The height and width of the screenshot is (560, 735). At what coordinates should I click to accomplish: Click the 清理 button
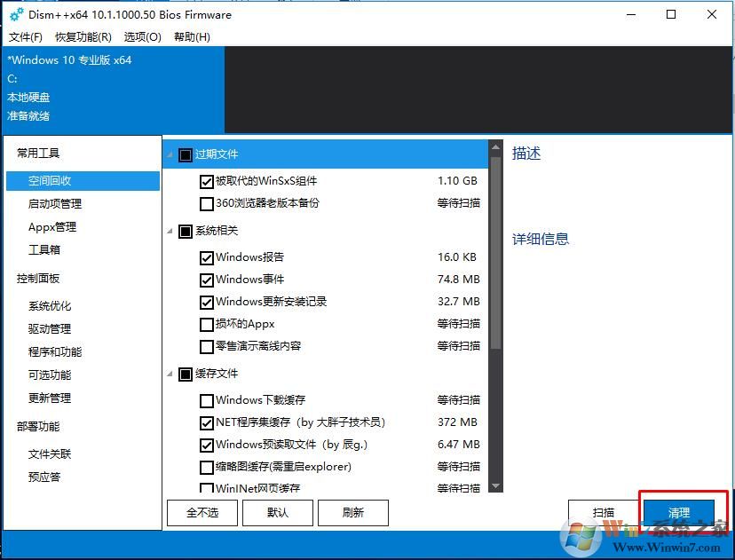679,513
